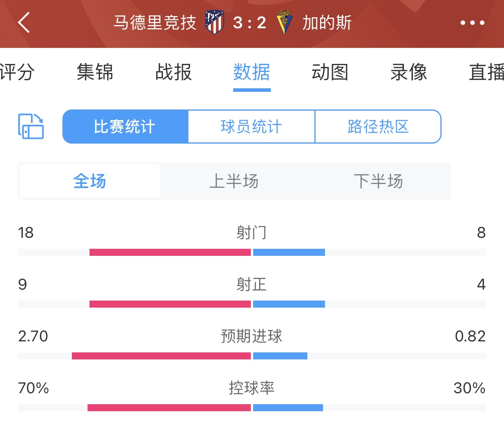The height and width of the screenshot is (423, 504).
Task: Open the 评分 tab
Action: click(17, 72)
